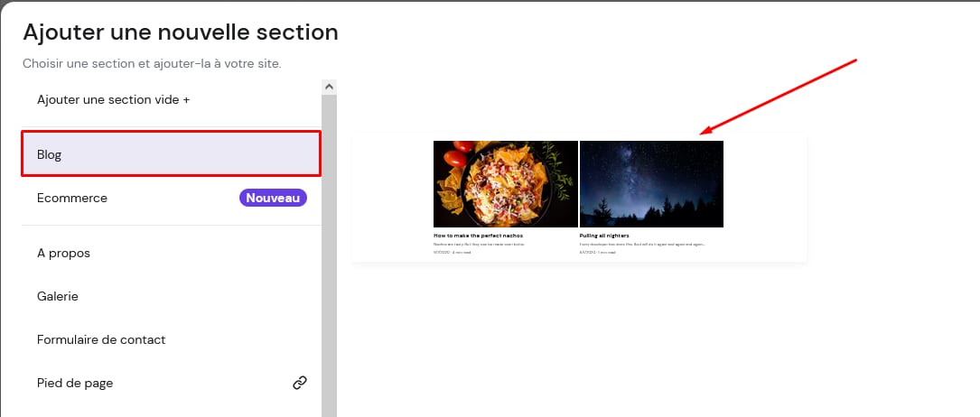Click the section list scrollbar track
Image resolution: width=980 pixels, height=417 pixels.
(x=329, y=271)
